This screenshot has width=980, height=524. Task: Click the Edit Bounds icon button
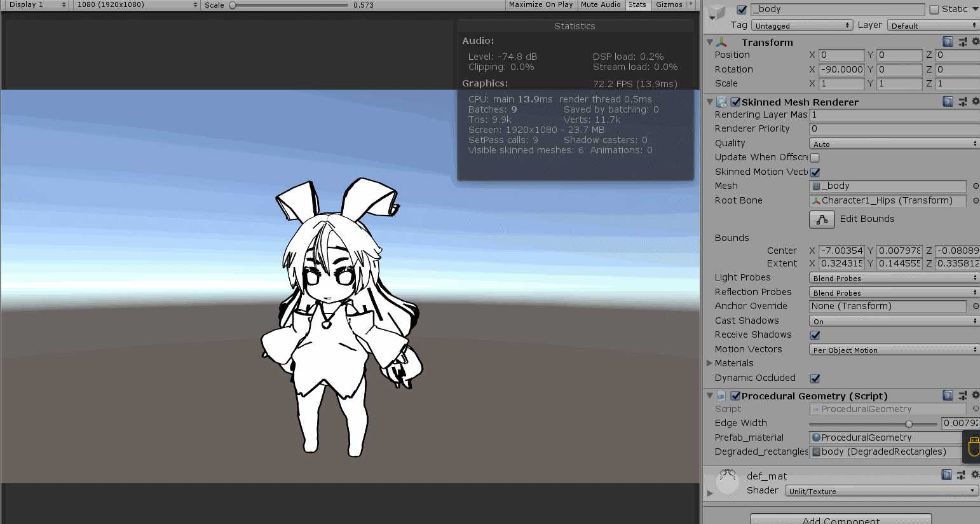822,219
